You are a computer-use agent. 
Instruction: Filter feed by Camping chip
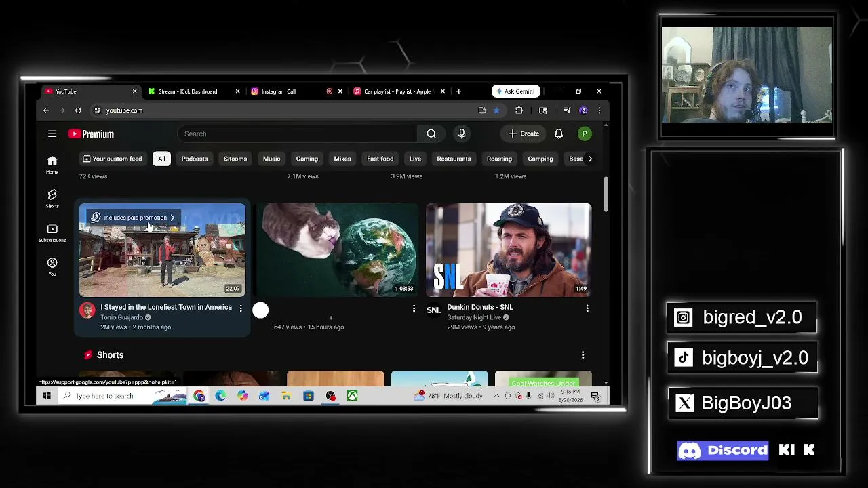540,159
